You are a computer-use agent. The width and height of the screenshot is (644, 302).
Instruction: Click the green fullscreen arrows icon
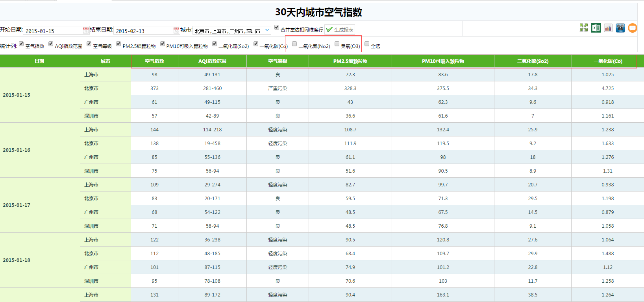pyautogui.click(x=583, y=28)
